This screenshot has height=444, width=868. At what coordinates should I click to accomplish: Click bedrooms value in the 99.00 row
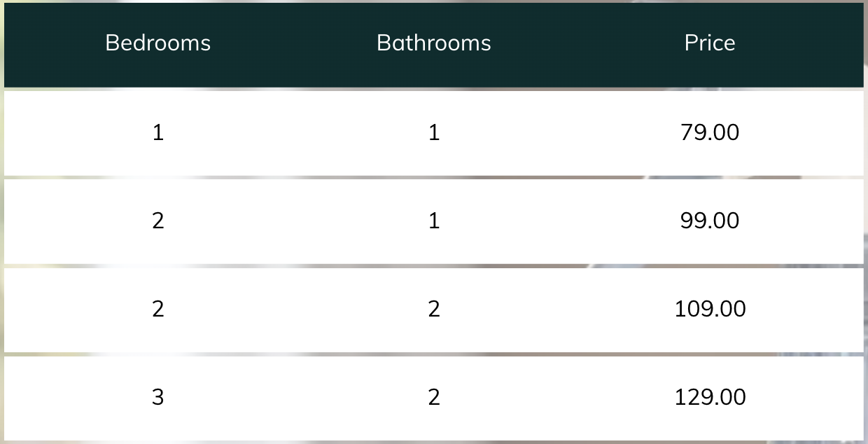(158, 221)
